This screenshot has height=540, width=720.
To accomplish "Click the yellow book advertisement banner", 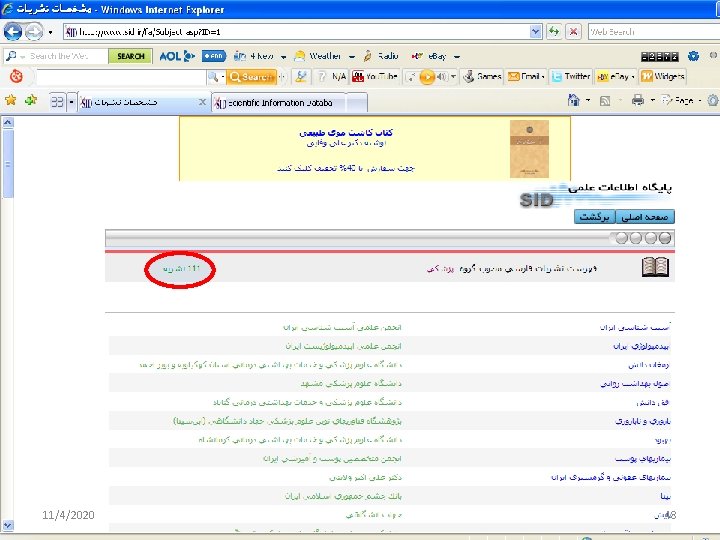I will point(375,148).
